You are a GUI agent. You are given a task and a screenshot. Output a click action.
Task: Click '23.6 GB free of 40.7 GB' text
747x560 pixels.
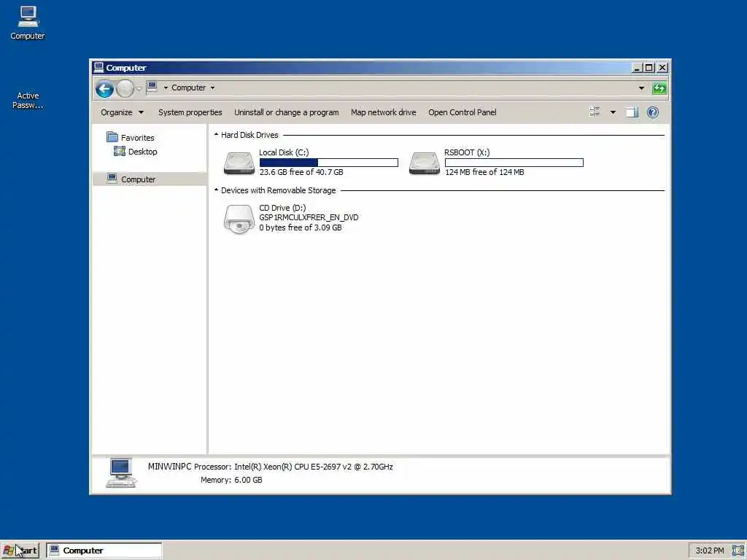pos(301,172)
